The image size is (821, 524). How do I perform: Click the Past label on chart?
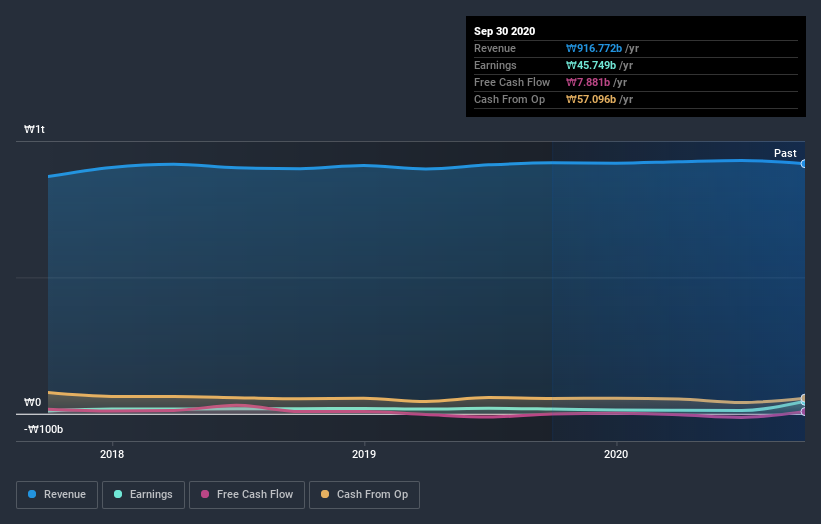point(785,153)
